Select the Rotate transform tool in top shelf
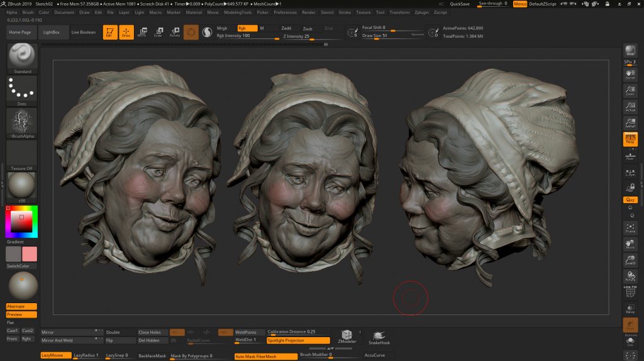644x361 pixels. [x=175, y=32]
